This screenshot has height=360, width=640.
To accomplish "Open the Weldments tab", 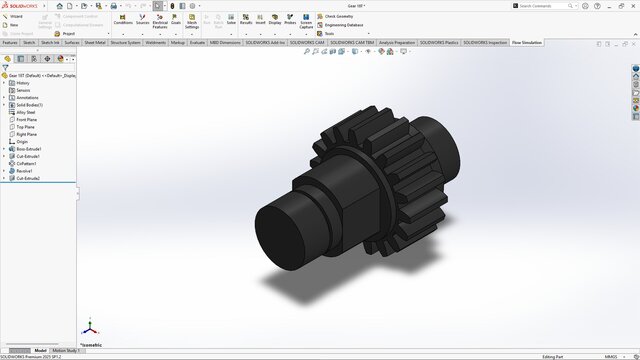I will click(156, 42).
